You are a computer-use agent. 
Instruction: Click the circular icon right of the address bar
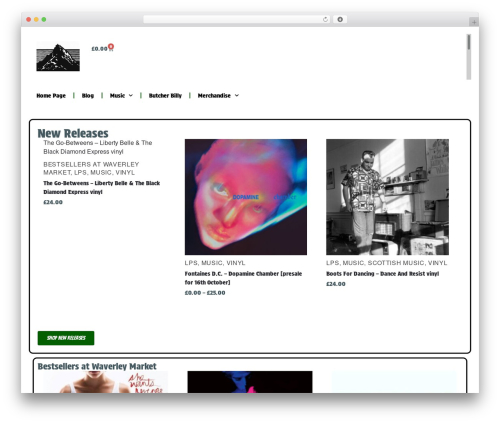[340, 20]
